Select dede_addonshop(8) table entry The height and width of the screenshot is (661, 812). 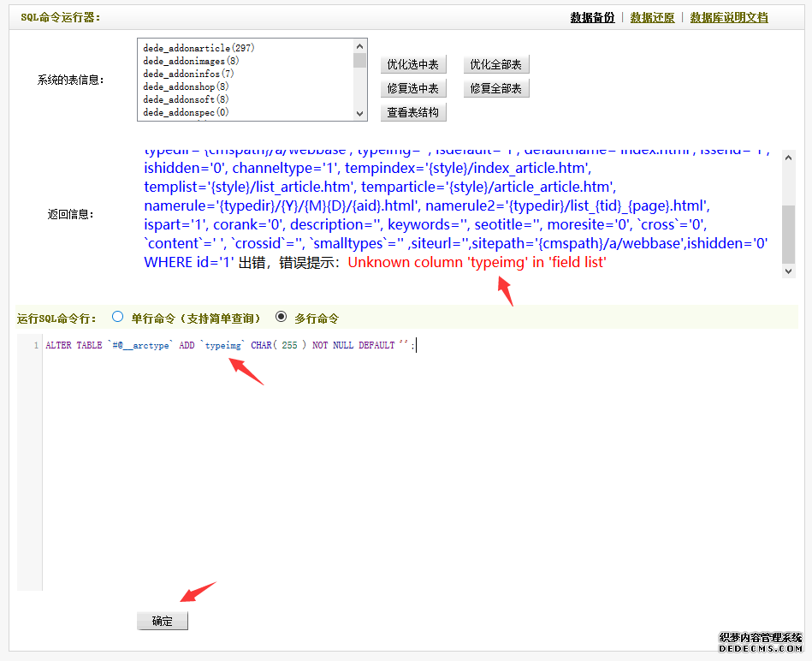(186, 87)
